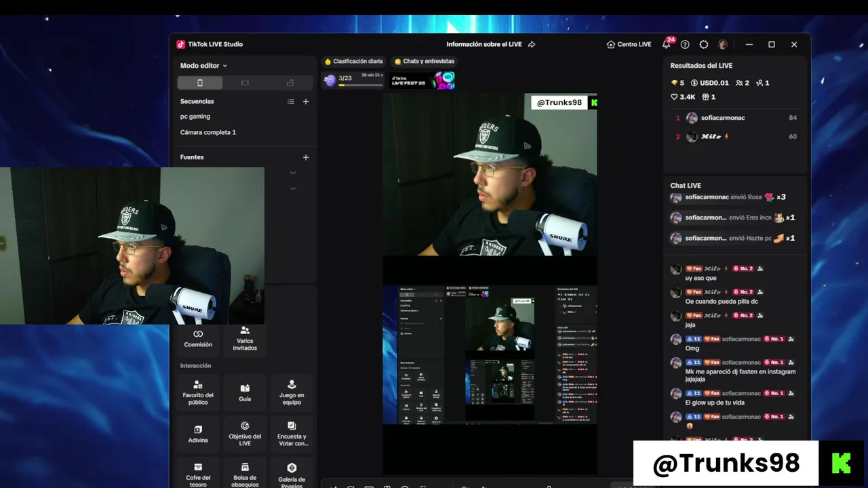View the new followers stat

763,83
